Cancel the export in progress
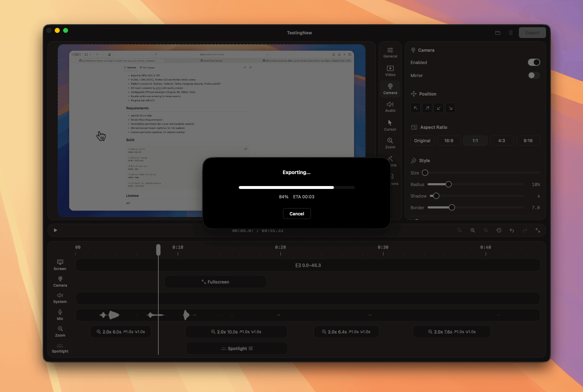This screenshot has height=392, width=583. tap(297, 214)
